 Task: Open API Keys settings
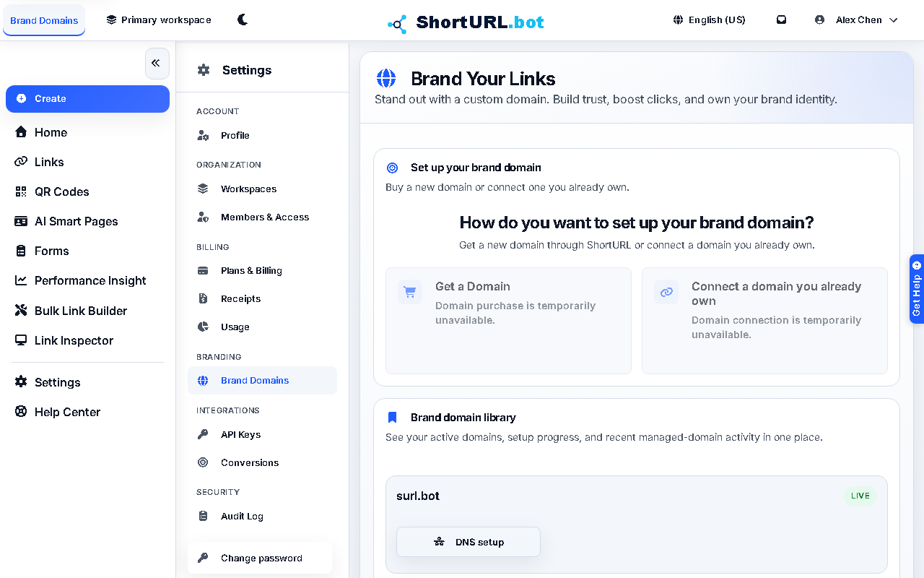click(262, 435)
